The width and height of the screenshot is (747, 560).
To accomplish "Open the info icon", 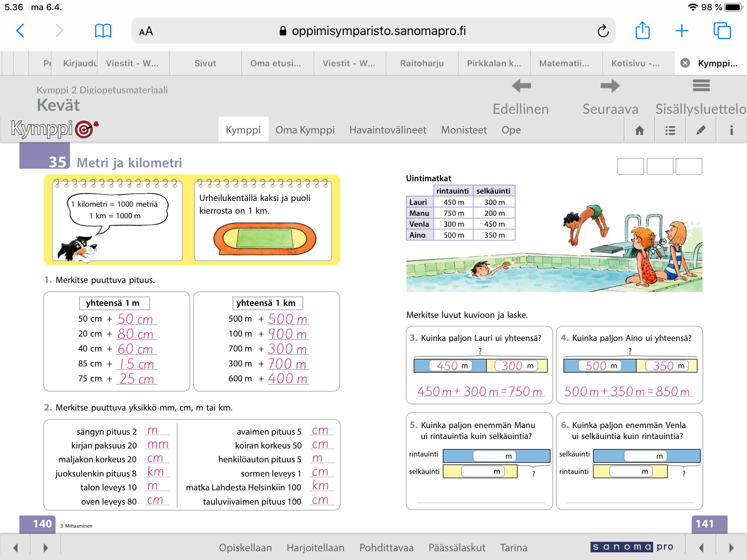I will 731,130.
